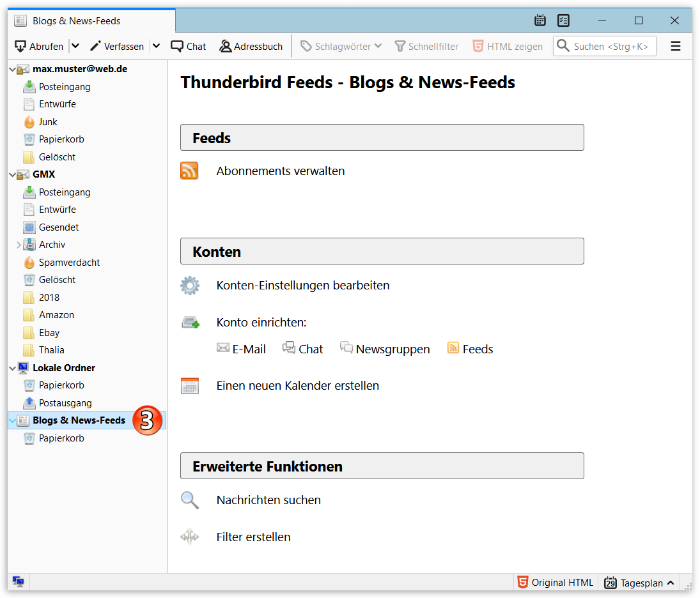Open the Chat toolbar button
Viewport: 700px width, 598px height.
coord(189,46)
